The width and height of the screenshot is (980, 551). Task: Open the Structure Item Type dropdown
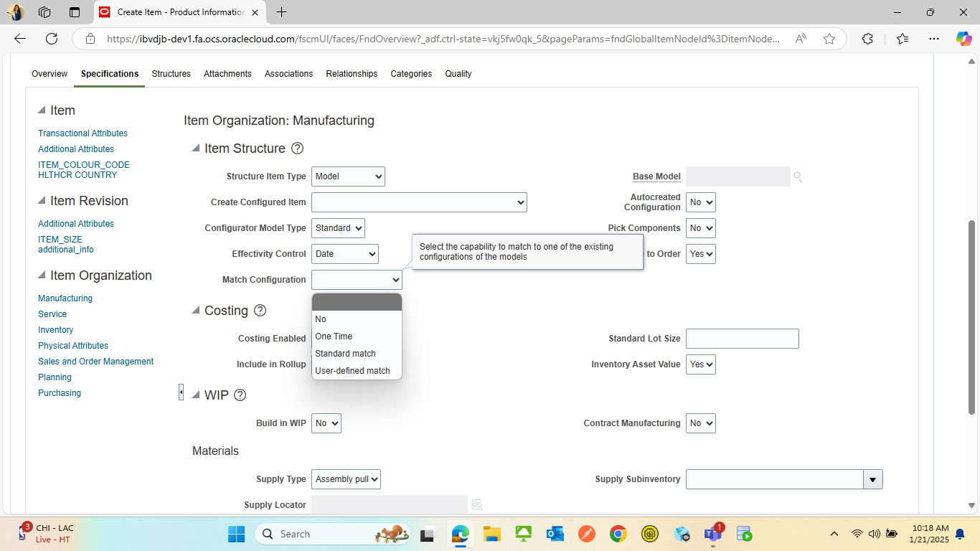(x=348, y=176)
